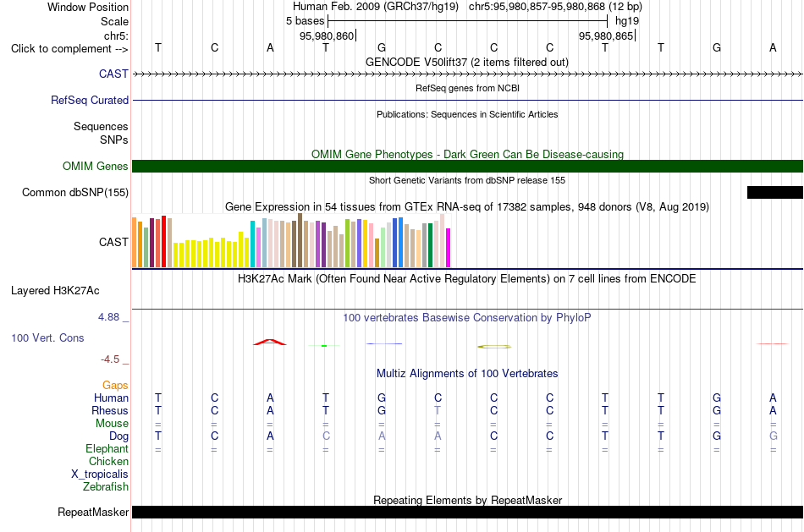Image resolution: width=804 pixels, height=532 pixels.
Task: Click the Common dbSNP(155) track label
Action: pos(74,192)
